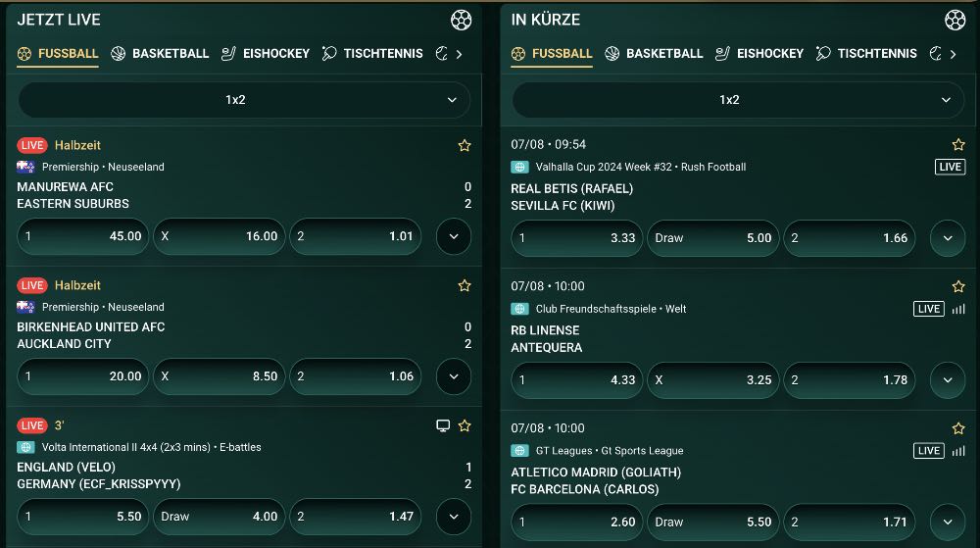Viewport: 980px width, 548px height.
Task: Click scroll-right arrow in In Kürze sports tabs
Action: (954, 54)
